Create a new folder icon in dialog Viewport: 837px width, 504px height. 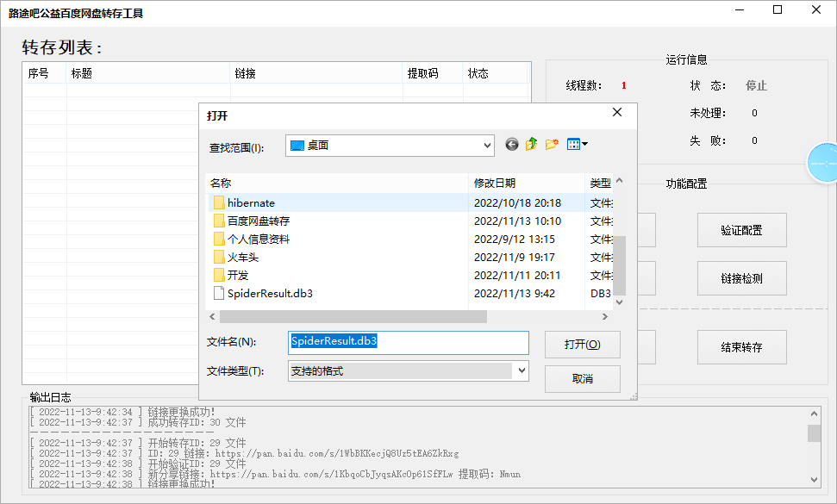(x=552, y=144)
